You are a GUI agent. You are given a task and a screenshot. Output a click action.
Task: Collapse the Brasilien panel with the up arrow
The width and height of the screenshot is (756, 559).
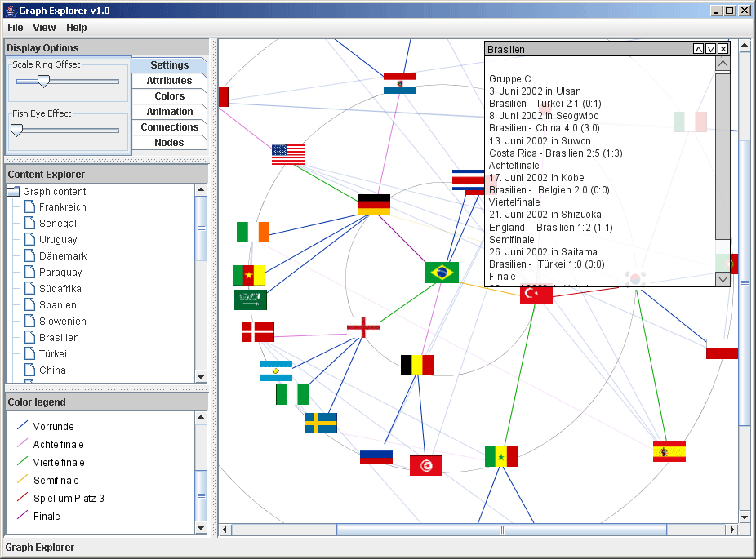click(x=698, y=49)
